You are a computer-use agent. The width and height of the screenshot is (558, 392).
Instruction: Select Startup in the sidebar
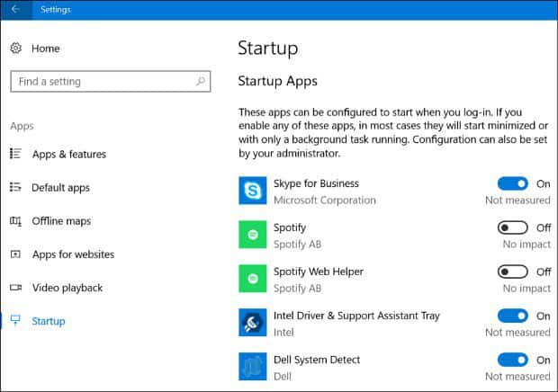click(49, 321)
